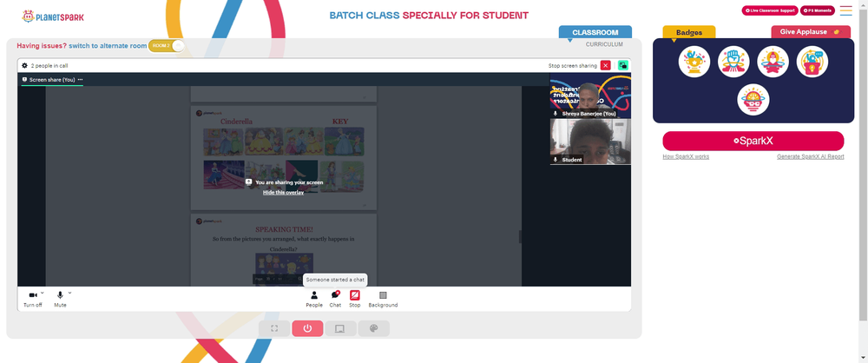
Task: Click the green pop-out view icon
Action: point(623,65)
